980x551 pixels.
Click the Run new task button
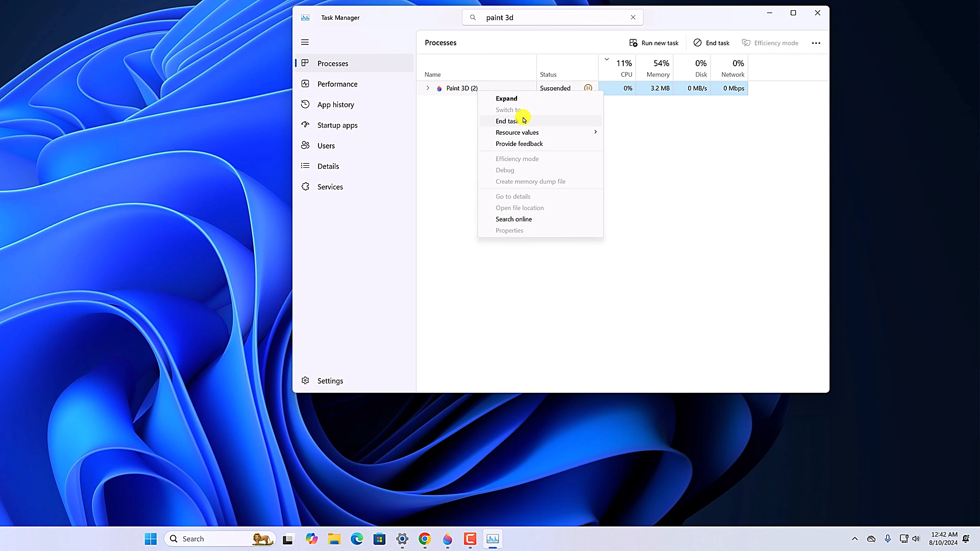[654, 43]
